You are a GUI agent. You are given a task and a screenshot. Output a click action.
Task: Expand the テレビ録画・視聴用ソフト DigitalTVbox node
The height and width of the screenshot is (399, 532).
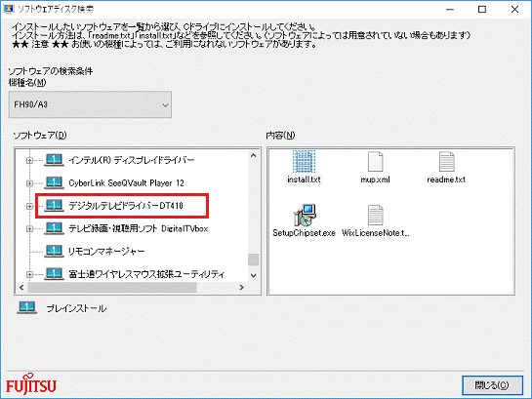point(29,228)
